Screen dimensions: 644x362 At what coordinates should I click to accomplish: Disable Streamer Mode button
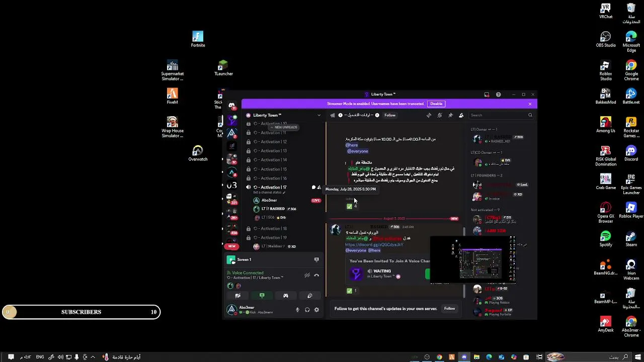pos(436,104)
